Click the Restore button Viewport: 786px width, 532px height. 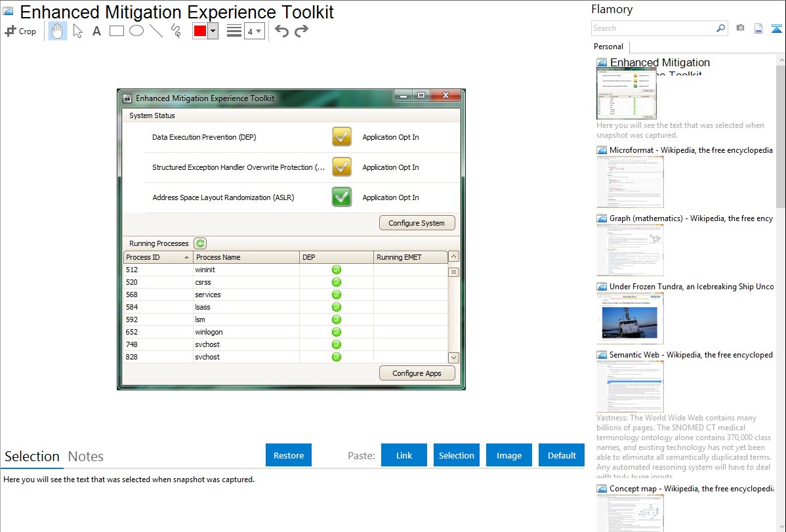(289, 455)
